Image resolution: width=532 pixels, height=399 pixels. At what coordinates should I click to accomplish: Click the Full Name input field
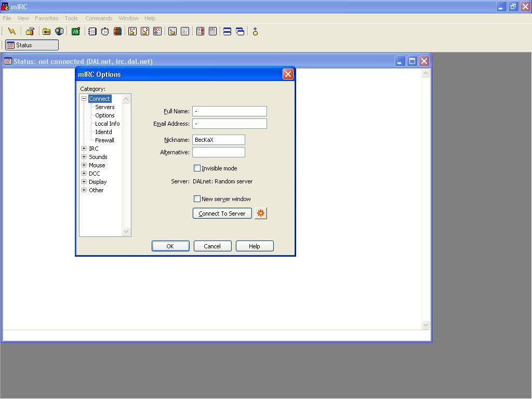coord(230,111)
